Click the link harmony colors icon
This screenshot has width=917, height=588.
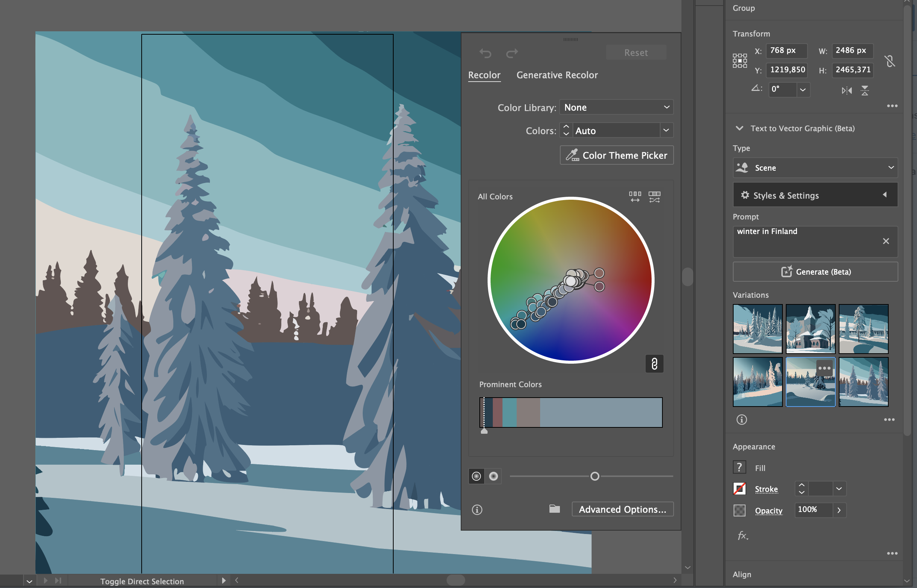(x=654, y=363)
